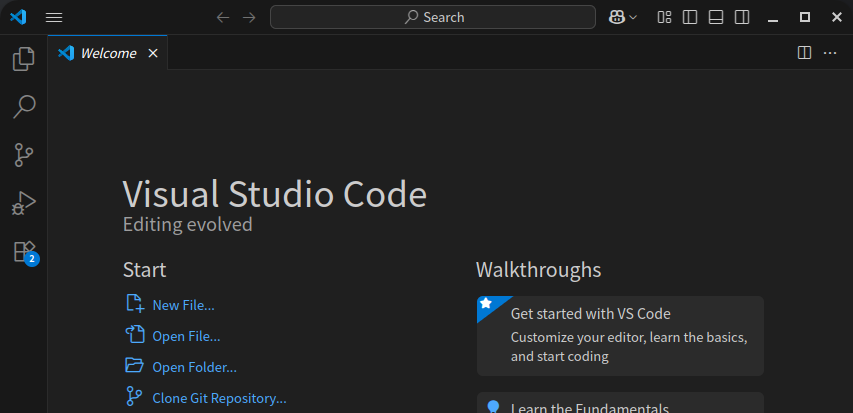This screenshot has width=853, height=413.
Task: Select the Welcome tab
Action: (108, 53)
